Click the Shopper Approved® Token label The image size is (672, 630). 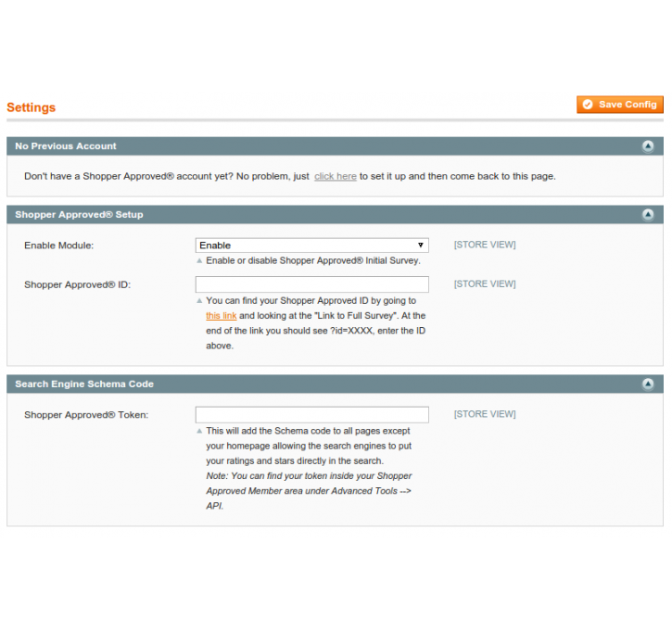(x=86, y=415)
